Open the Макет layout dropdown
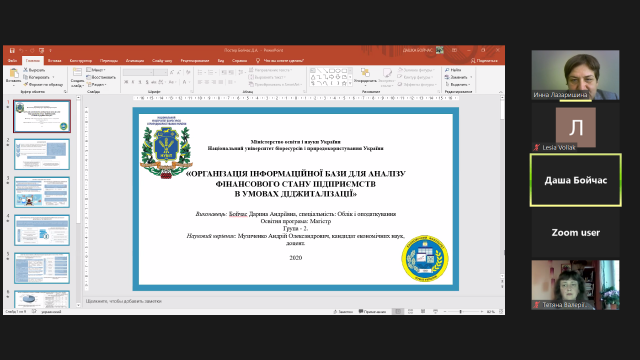This screenshot has height=360, width=640. pos(96,70)
